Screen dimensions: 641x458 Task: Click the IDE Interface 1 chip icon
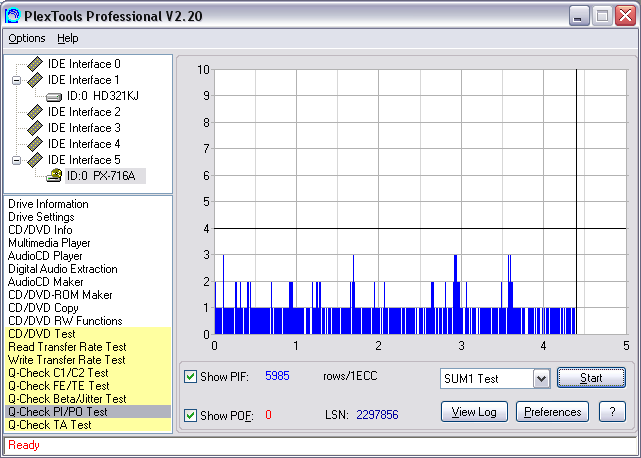click(35, 80)
